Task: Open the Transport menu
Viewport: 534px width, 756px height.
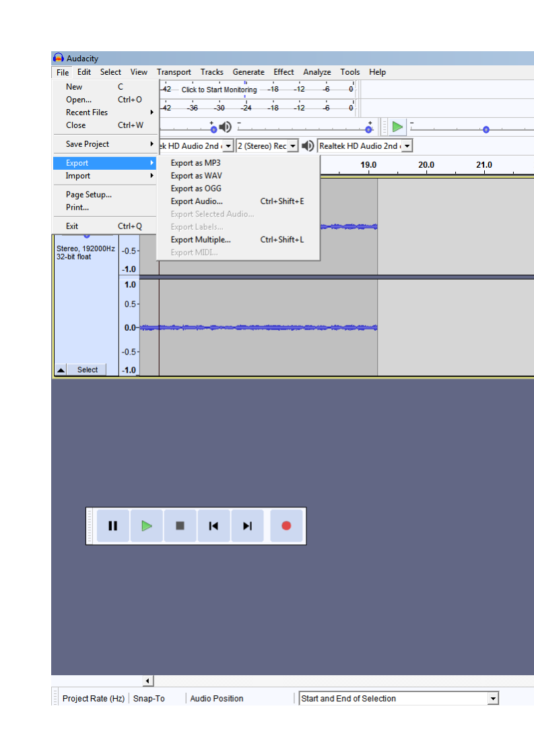Action: point(174,72)
